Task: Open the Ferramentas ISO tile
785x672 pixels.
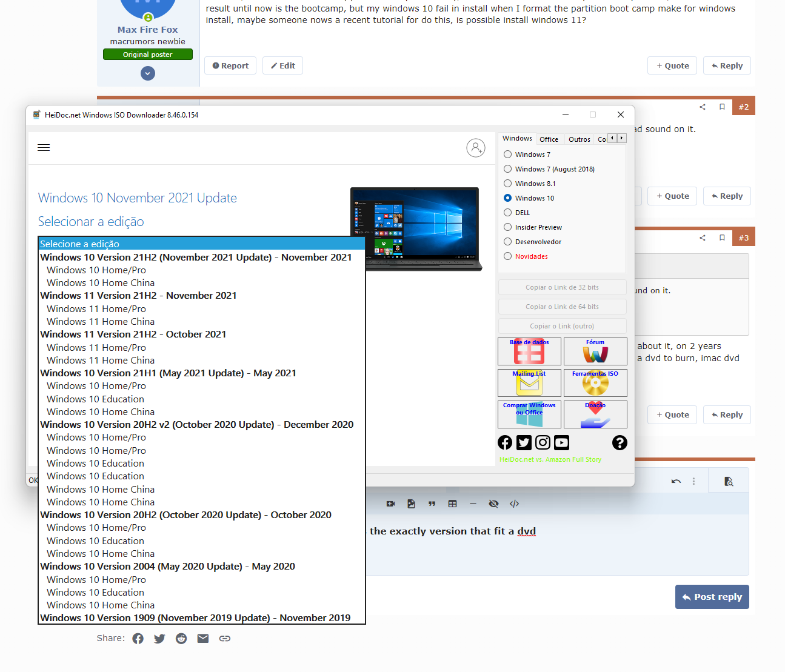Action: click(x=595, y=383)
